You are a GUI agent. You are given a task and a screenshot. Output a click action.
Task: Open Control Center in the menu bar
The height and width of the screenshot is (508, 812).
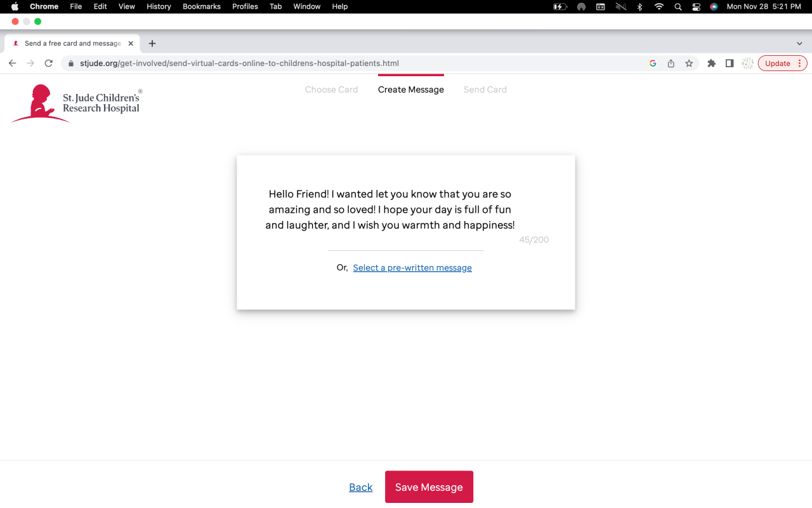coord(696,6)
